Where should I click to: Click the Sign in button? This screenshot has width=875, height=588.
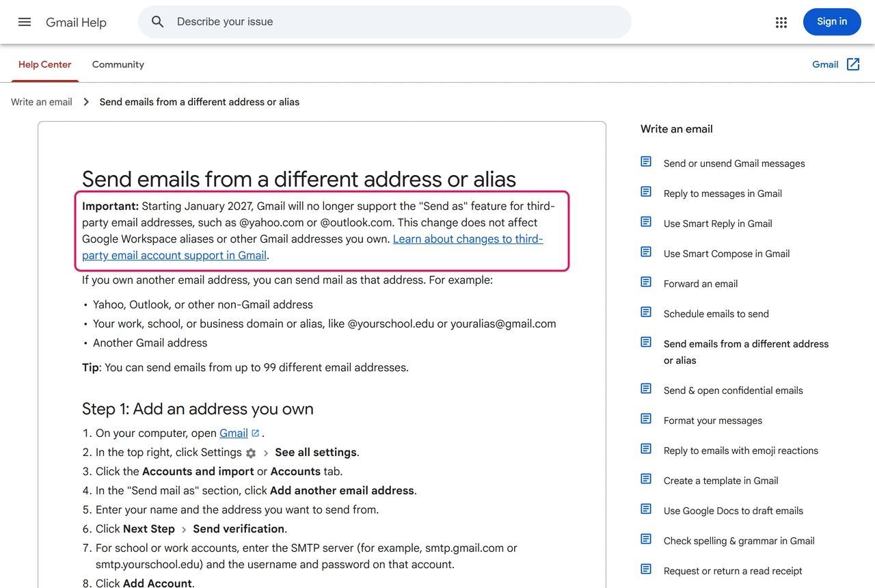[832, 22]
